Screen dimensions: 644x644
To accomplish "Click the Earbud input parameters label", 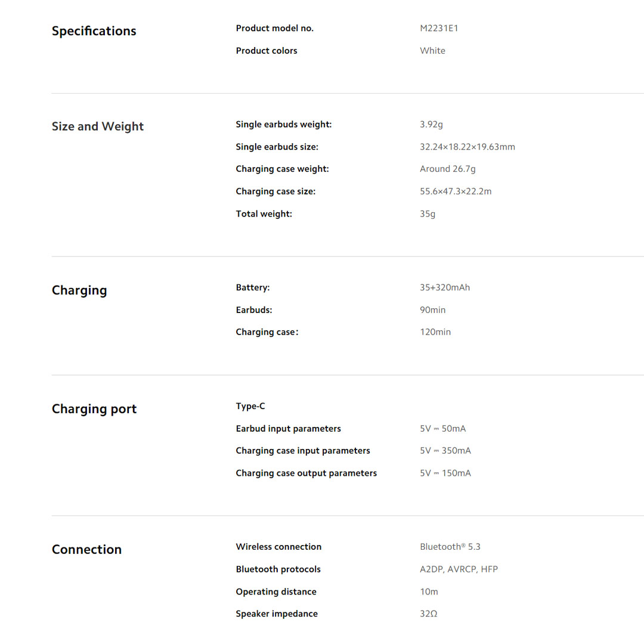I will click(288, 429).
